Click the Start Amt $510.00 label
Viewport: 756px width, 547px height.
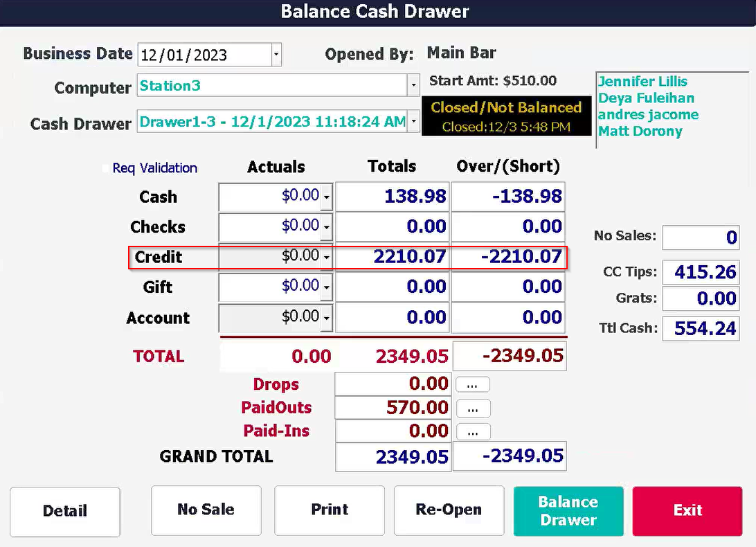point(493,80)
